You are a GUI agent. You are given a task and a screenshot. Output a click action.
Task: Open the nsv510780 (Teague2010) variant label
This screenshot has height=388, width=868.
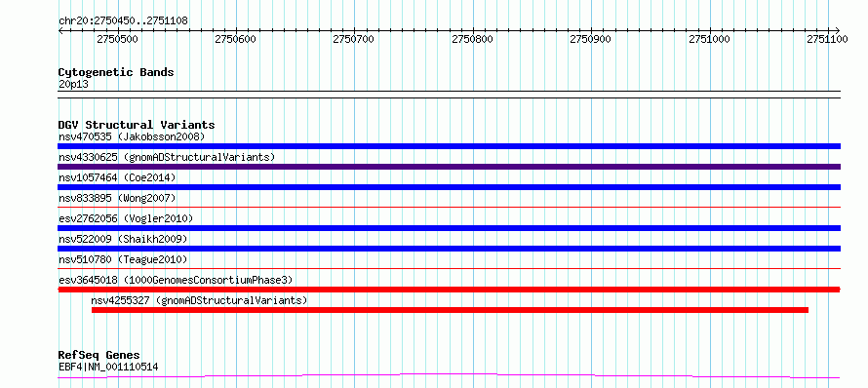coord(123,259)
